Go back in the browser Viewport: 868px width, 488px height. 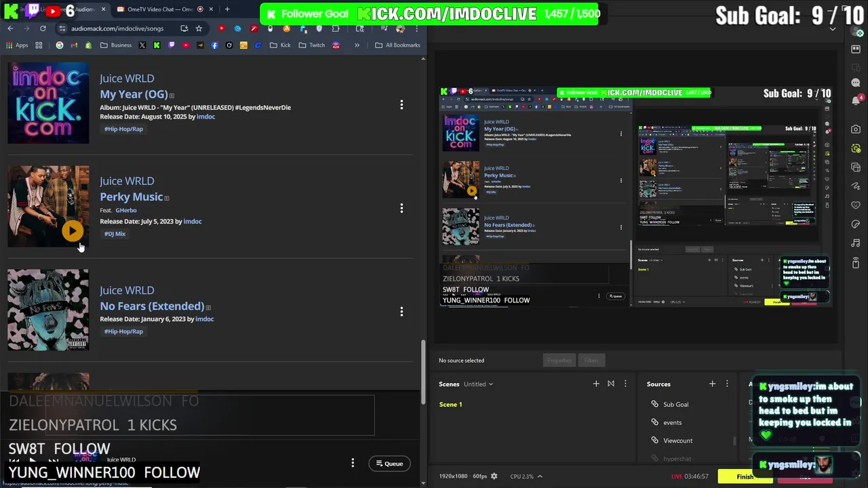coord(10,28)
